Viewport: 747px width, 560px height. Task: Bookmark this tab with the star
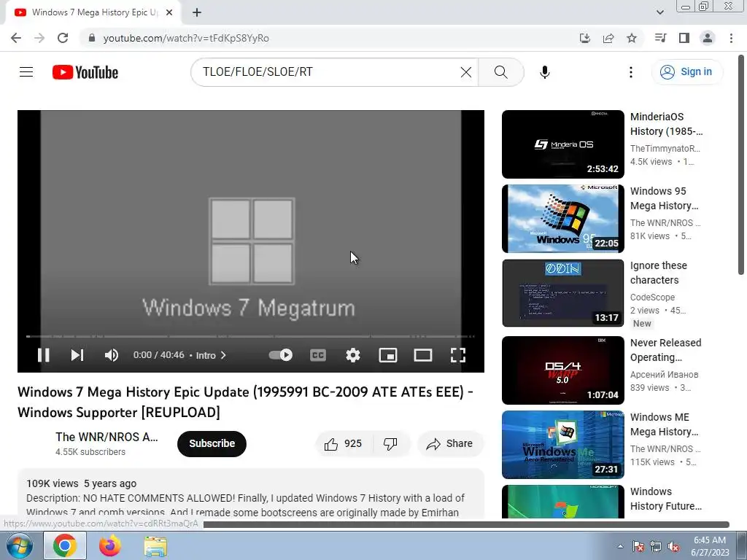pos(632,38)
